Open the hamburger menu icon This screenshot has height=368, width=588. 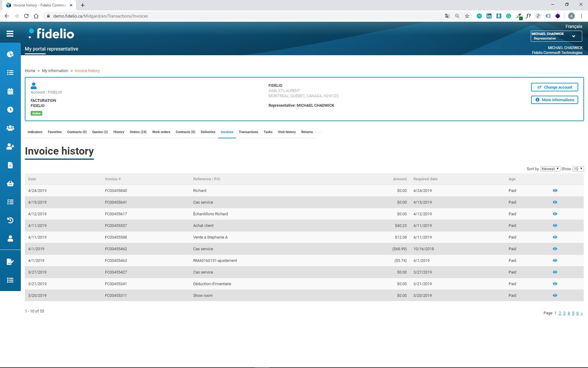[10, 34]
